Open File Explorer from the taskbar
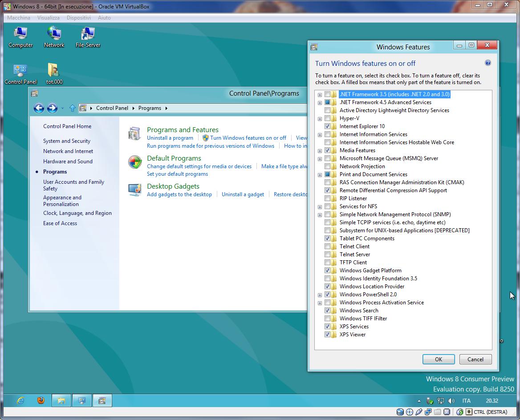The width and height of the screenshot is (520, 420). [61, 400]
